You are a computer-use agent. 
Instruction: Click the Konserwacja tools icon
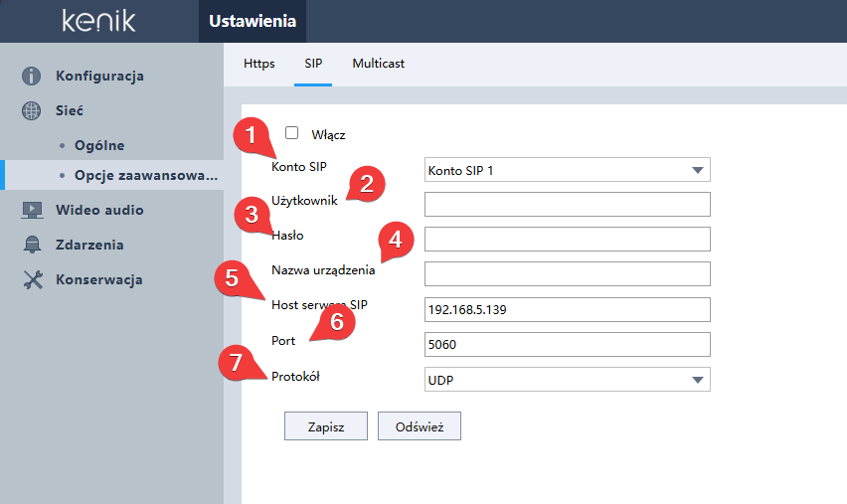(33, 279)
